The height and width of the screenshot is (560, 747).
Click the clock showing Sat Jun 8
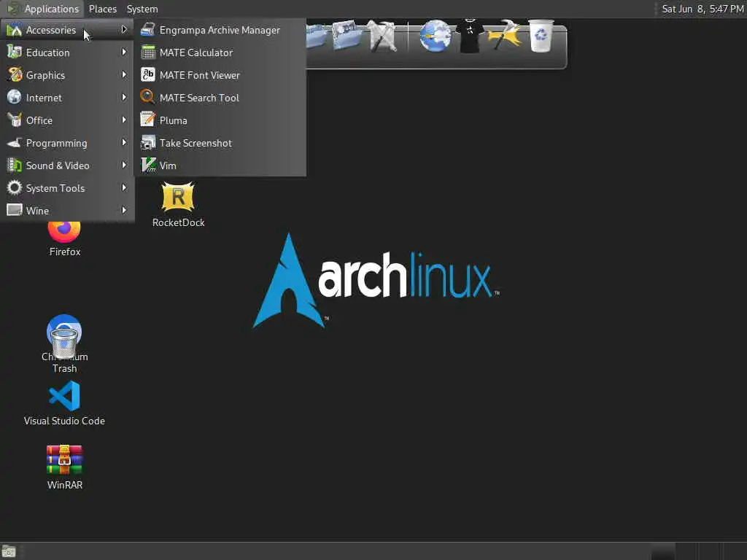703,9
